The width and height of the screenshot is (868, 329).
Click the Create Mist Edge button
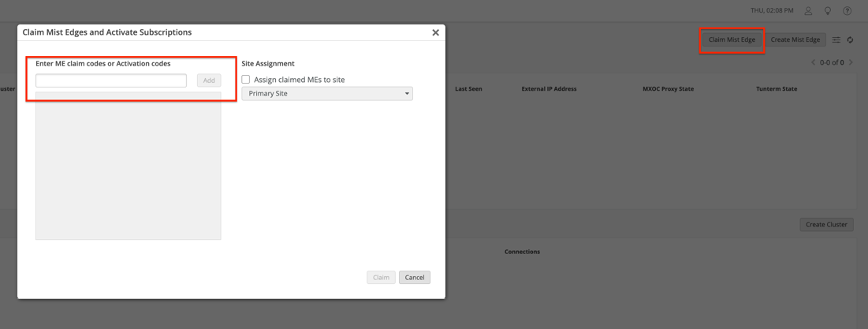tap(795, 39)
